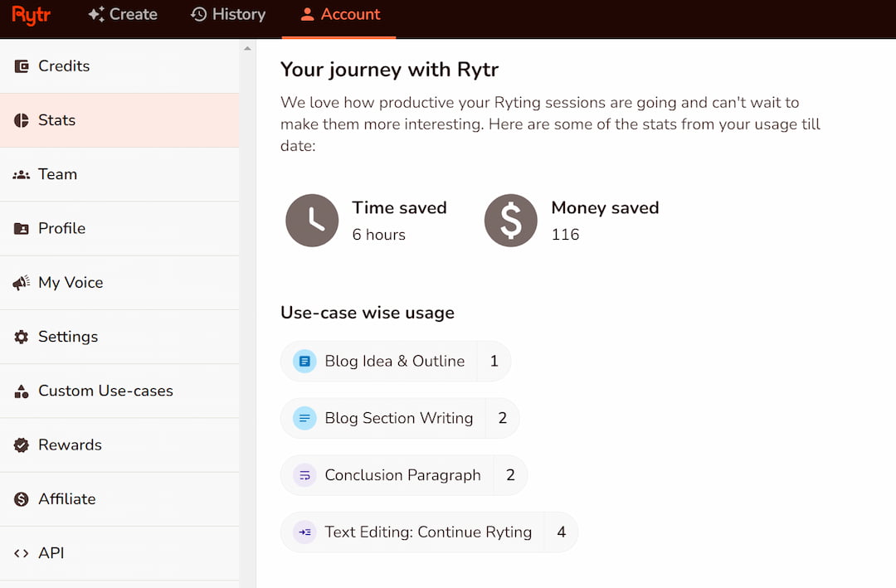This screenshot has height=588, width=896.
Task: Click the Conclusion Paragraph label
Action: [x=403, y=475]
